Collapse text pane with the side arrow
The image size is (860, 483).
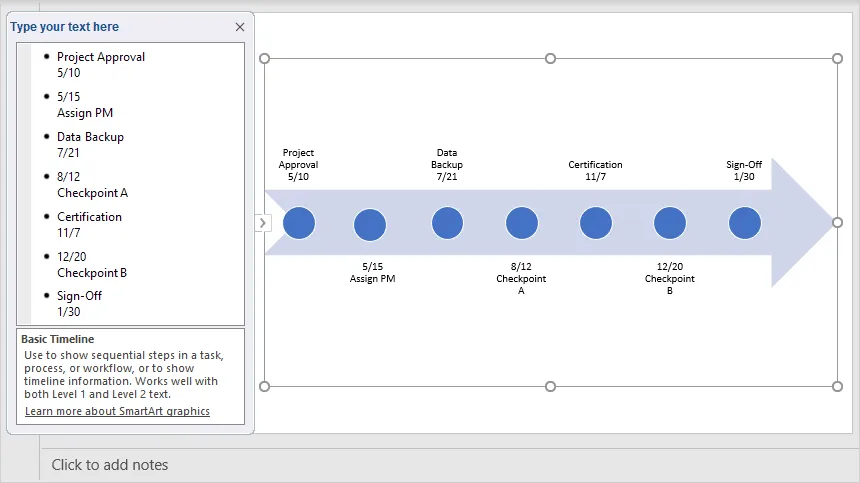[x=263, y=223]
